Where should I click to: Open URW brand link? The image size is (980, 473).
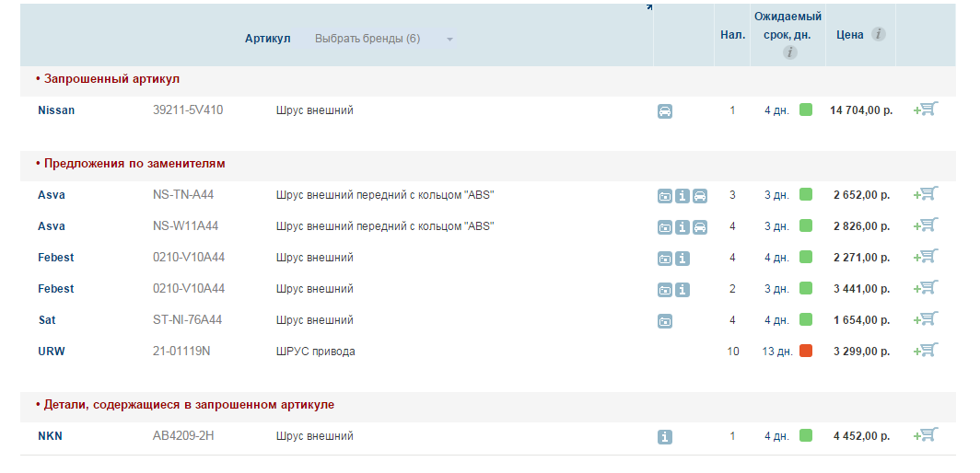point(52,352)
